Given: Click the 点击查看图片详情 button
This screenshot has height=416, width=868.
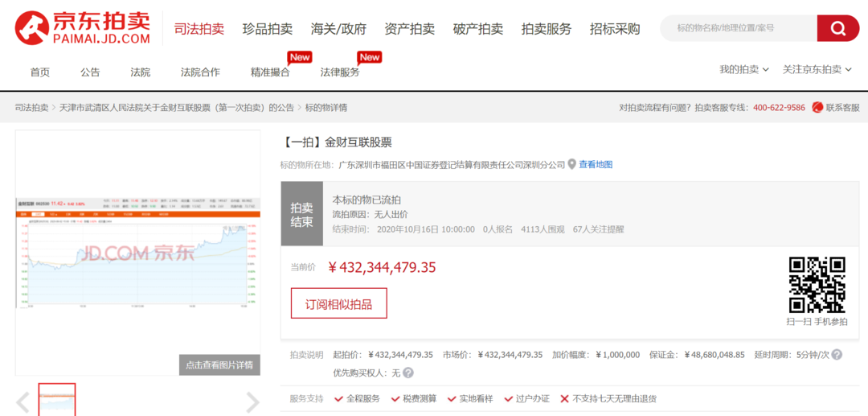Looking at the screenshot, I should 219,365.
